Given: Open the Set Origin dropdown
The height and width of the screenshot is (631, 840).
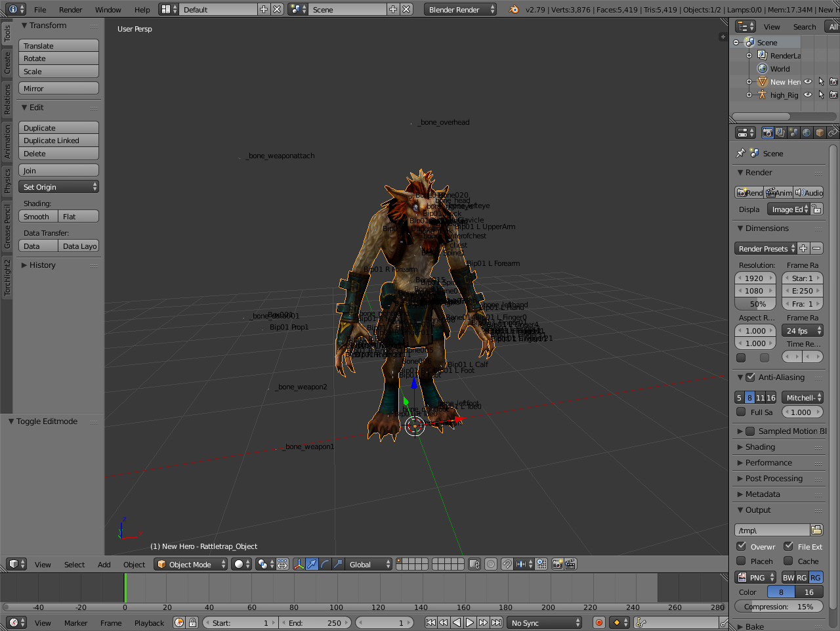Looking at the screenshot, I should (59, 187).
